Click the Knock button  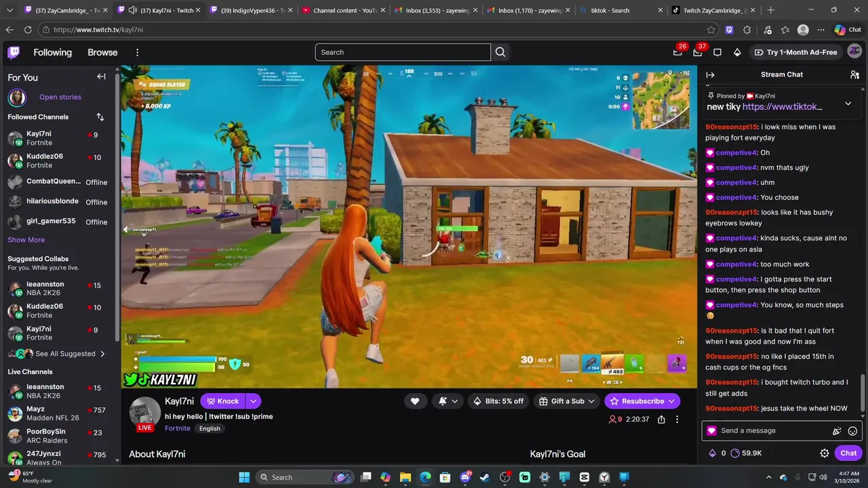click(x=223, y=401)
